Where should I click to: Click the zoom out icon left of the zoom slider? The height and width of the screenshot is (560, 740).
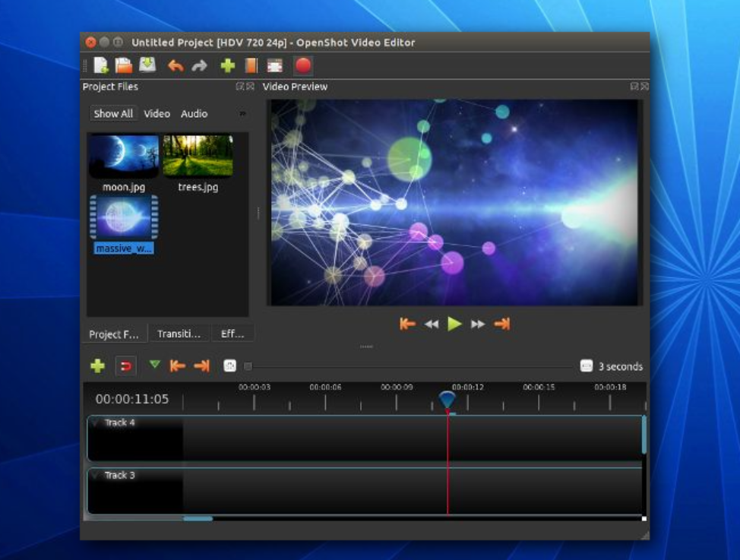click(229, 365)
